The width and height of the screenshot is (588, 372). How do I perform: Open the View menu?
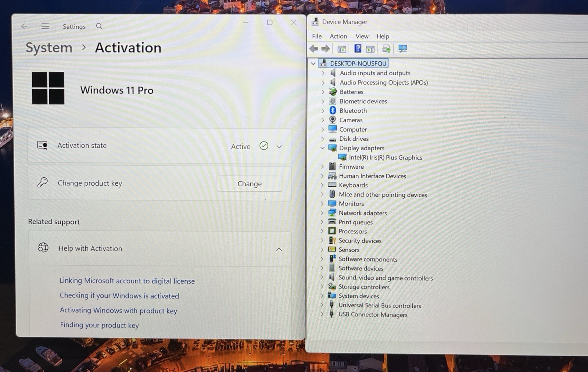(362, 36)
